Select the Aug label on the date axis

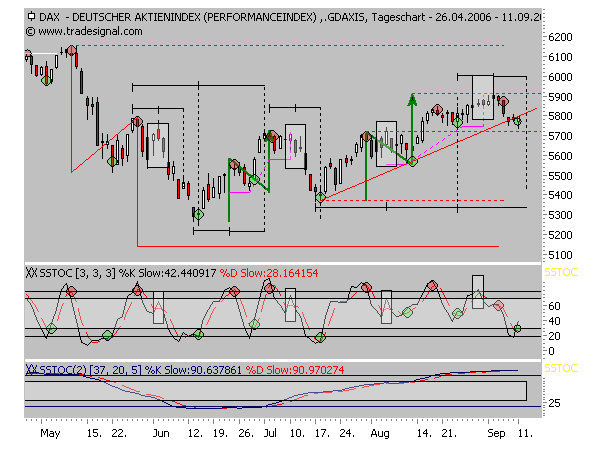pyautogui.click(x=380, y=433)
